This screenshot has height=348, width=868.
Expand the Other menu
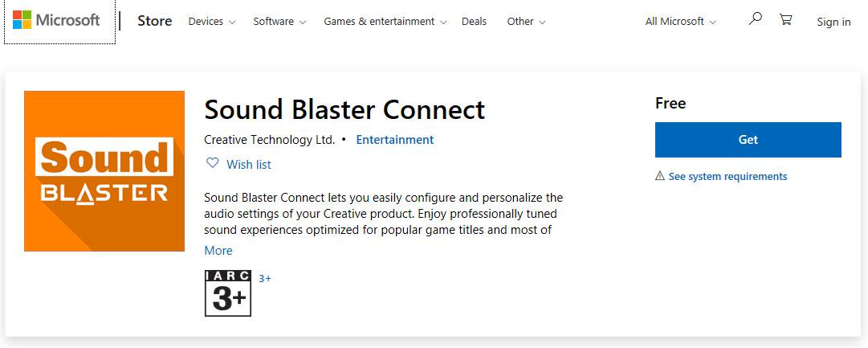coord(526,22)
